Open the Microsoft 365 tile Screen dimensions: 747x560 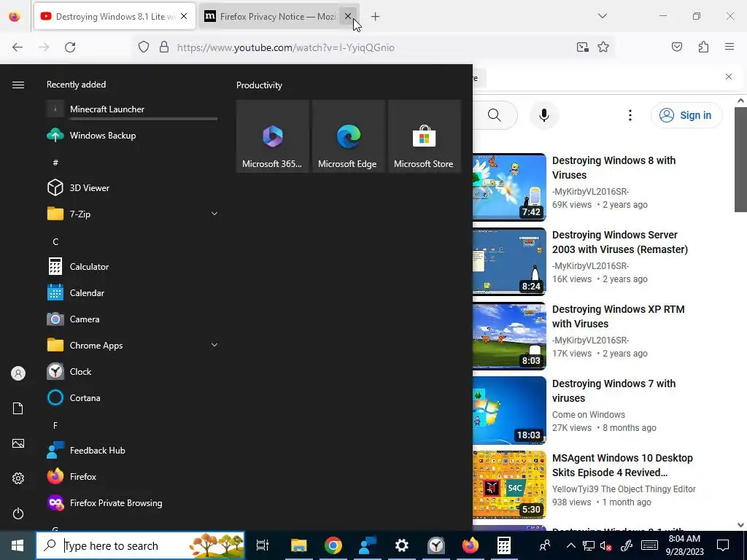(273, 136)
